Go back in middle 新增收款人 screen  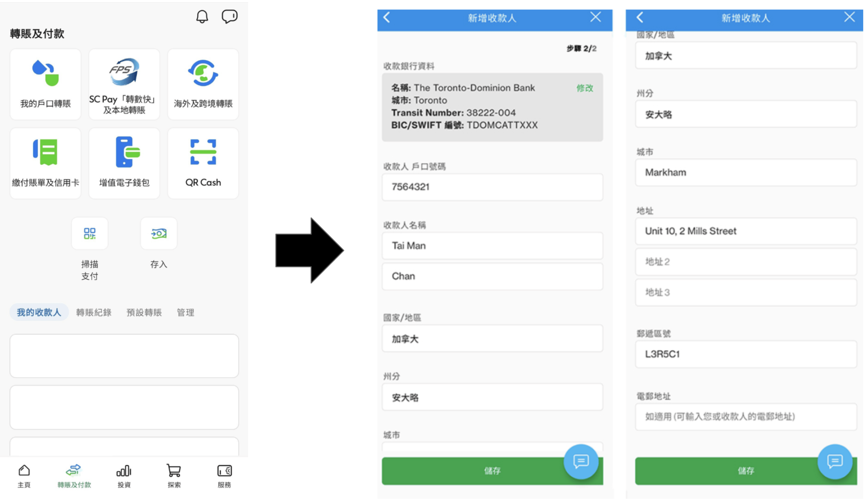tap(387, 17)
